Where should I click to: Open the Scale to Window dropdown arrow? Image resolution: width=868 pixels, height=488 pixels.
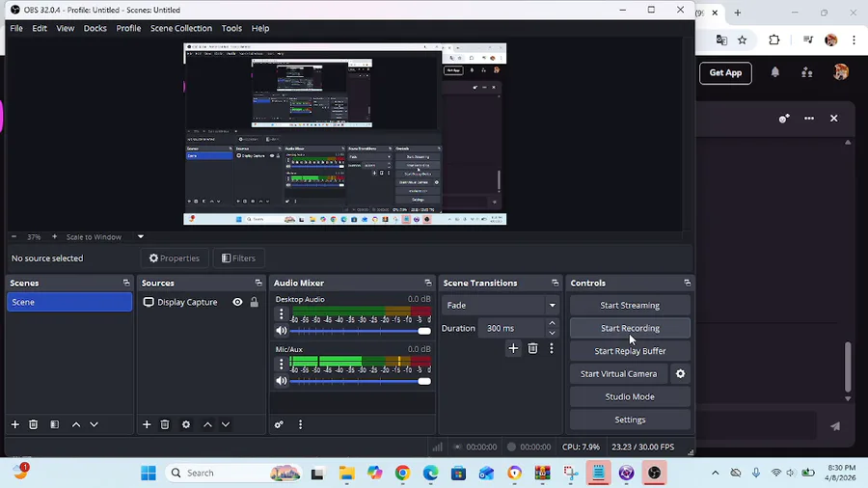pyautogui.click(x=141, y=237)
